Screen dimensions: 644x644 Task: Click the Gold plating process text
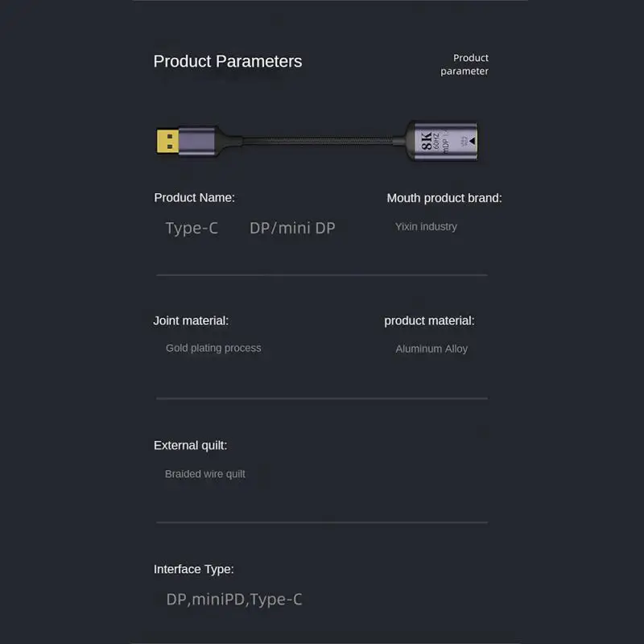click(213, 348)
